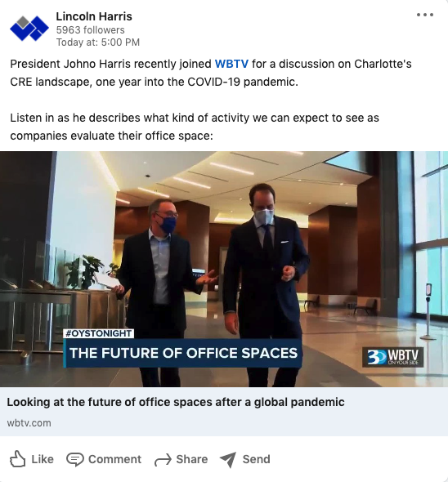The width and height of the screenshot is (448, 482).
Task: Follow the blue WBTV mention link
Action: click(231, 64)
